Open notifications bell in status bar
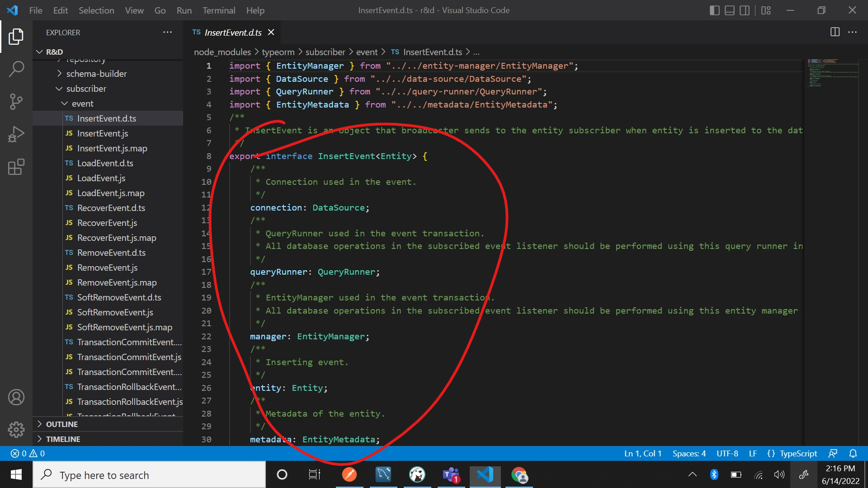Viewport: 868px width, 488px height. [x=853, y=453]
